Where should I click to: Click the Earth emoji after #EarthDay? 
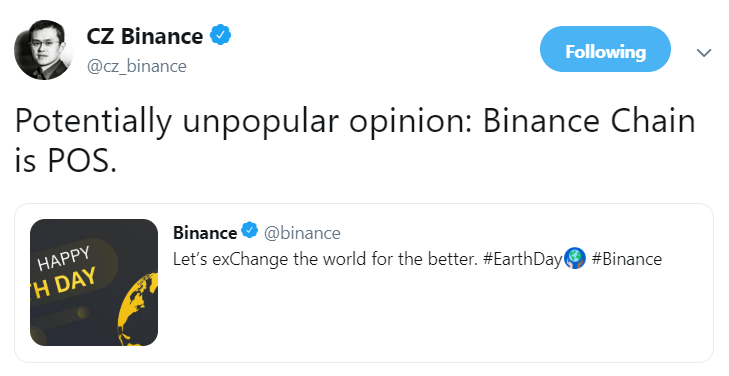point(575,259)
